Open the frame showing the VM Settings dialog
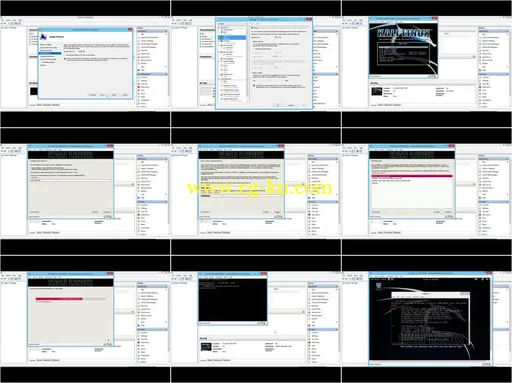 256,63
